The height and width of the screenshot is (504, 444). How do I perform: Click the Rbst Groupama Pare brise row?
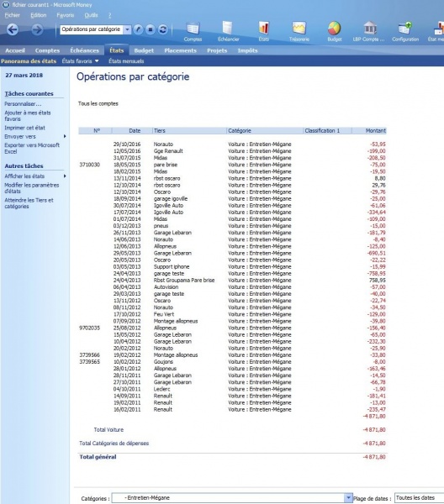232,281
